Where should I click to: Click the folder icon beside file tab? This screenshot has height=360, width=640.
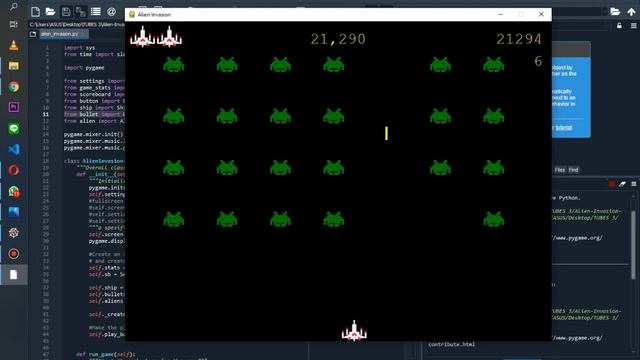[33, 34]
